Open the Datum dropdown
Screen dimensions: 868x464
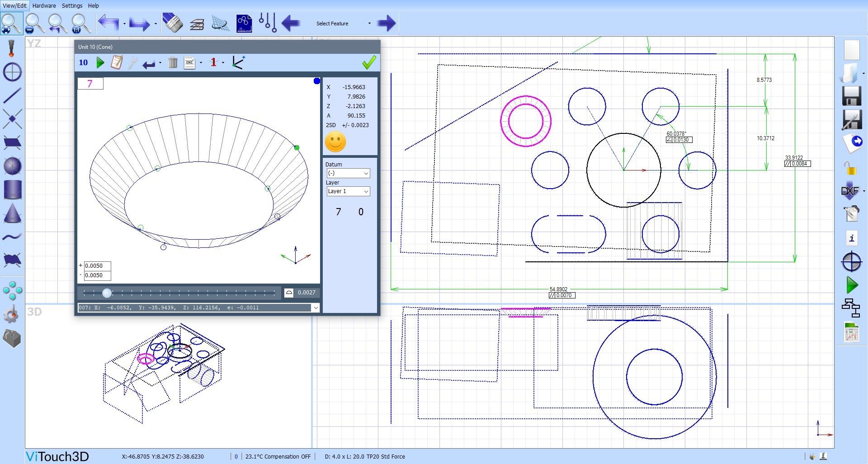coord(348,173)
